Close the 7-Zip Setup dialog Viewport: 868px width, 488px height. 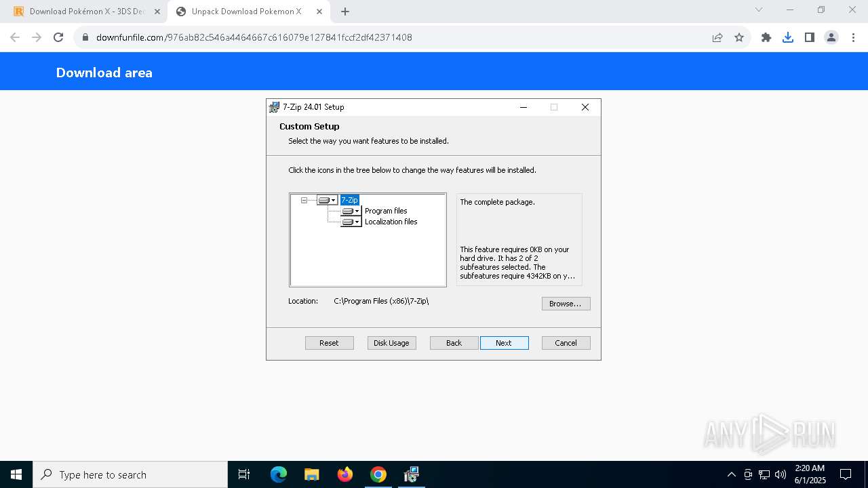point(585,107)
